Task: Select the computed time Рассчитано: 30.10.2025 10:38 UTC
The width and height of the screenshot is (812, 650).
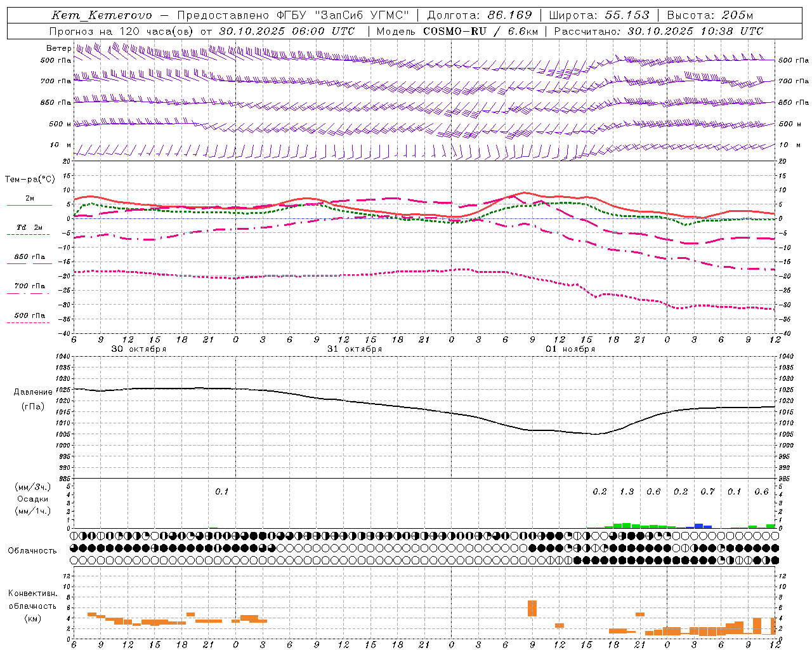Action: tap(658, 31)
